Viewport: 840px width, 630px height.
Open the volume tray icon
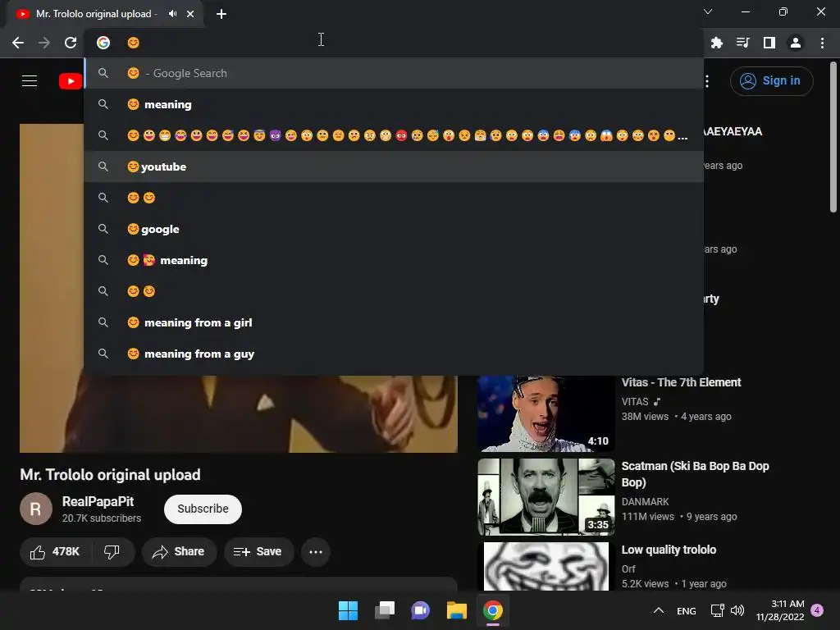[737, 610]
